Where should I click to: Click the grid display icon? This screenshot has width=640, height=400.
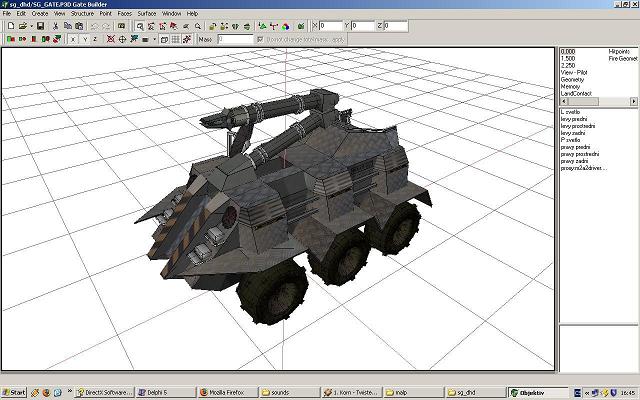[x=176, y=39]
